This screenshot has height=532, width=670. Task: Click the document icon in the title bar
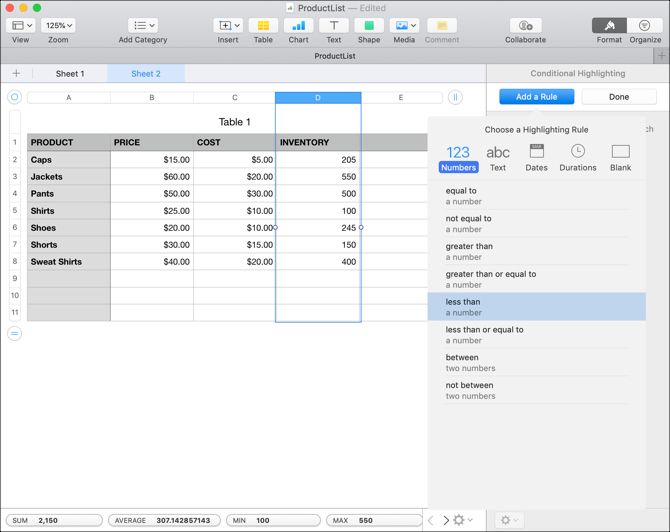pyautogui.click(x=290, y=8)
